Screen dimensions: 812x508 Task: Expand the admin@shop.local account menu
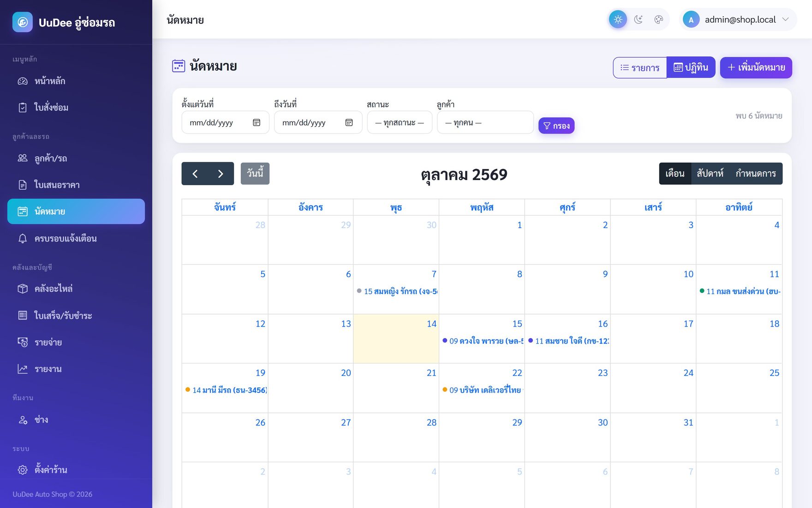tap(738, 19)
